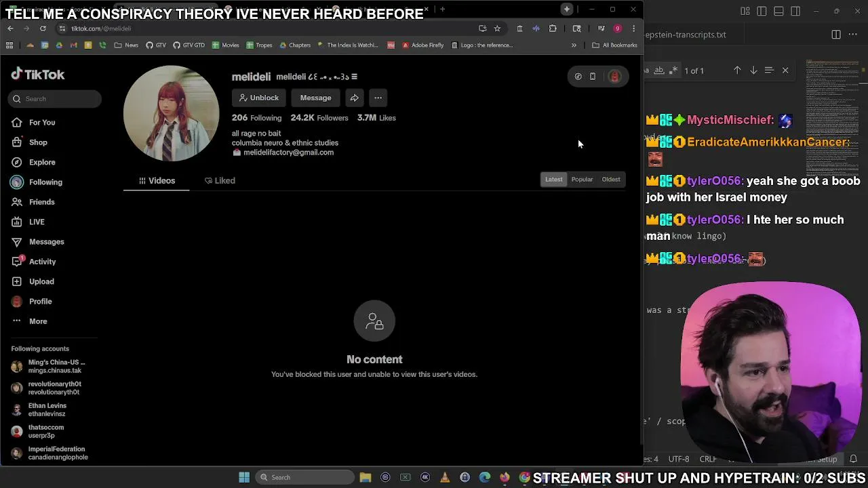868x488 pixels.
Task: Open the Movies bookmark
Action: click(226, 45)
